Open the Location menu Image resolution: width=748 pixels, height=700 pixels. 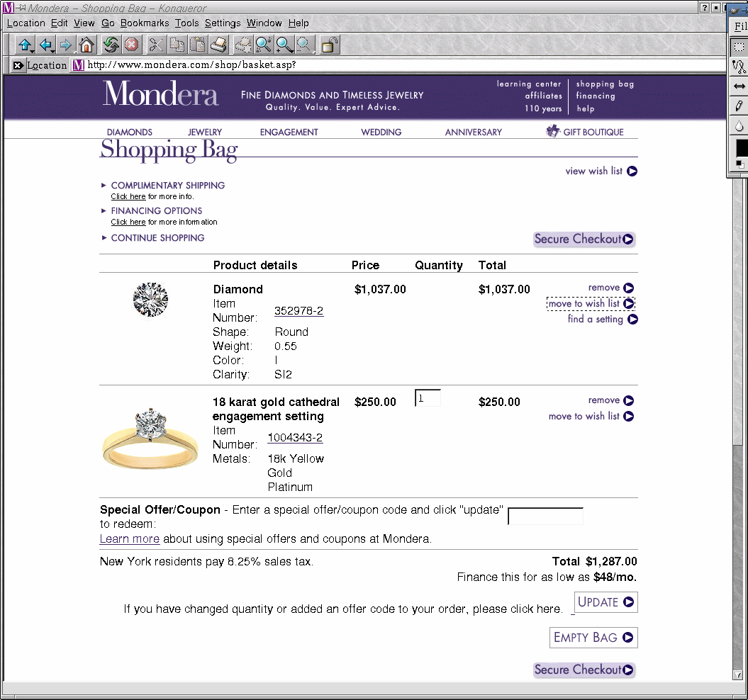[x=26, y=23]
